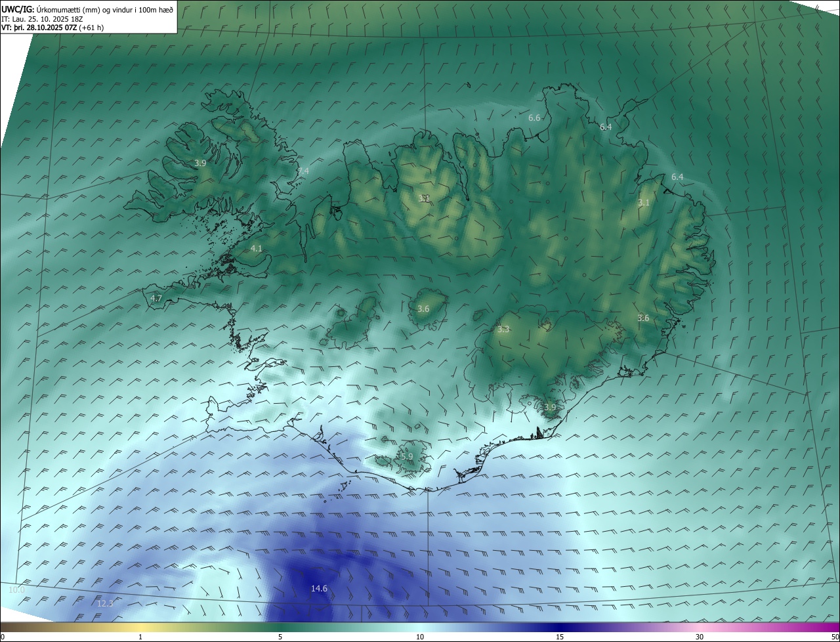Click the 30 tick on color scale
Image resolution: width=840 pixels, height=642 pixels.
click(x=700, y=637)
